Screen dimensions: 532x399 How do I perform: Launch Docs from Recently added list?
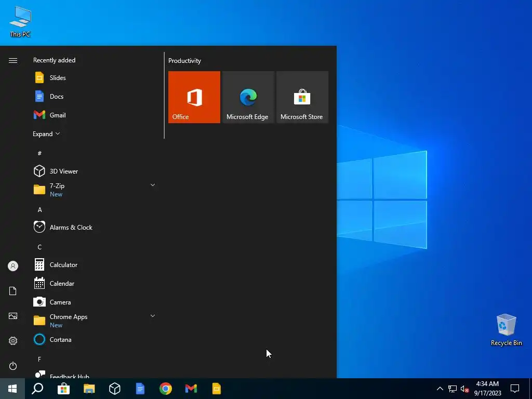point(95,96)
